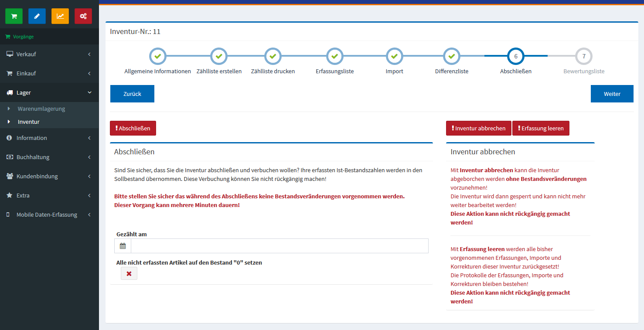Click the calendar icon beside Gezählt am
The width and height of the screenshot is (644, 330).
click(x=123, y=246)
